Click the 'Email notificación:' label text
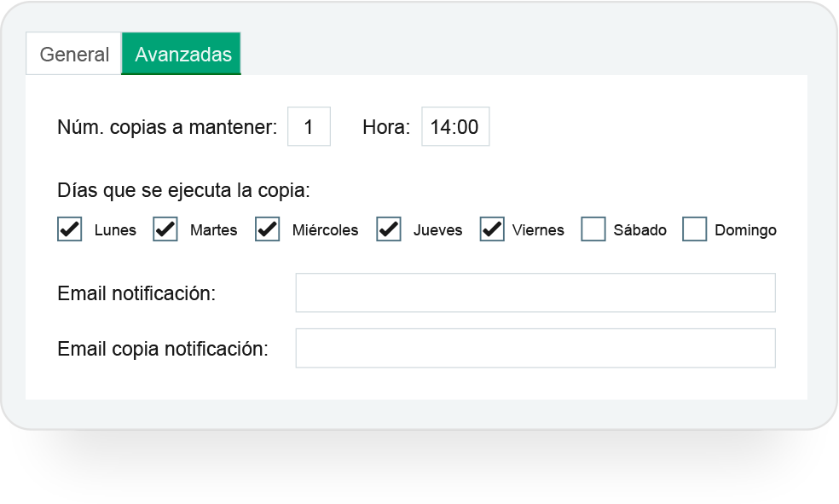 click(136, 294)
